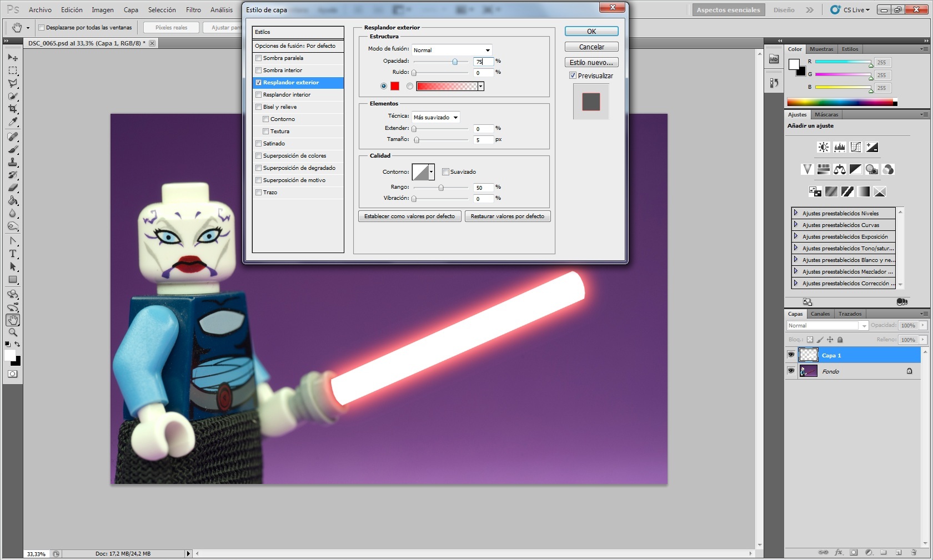Viewport: 933px width, 560px height.
Task: Click the red glow color swatch
Action: pos(395,86)
